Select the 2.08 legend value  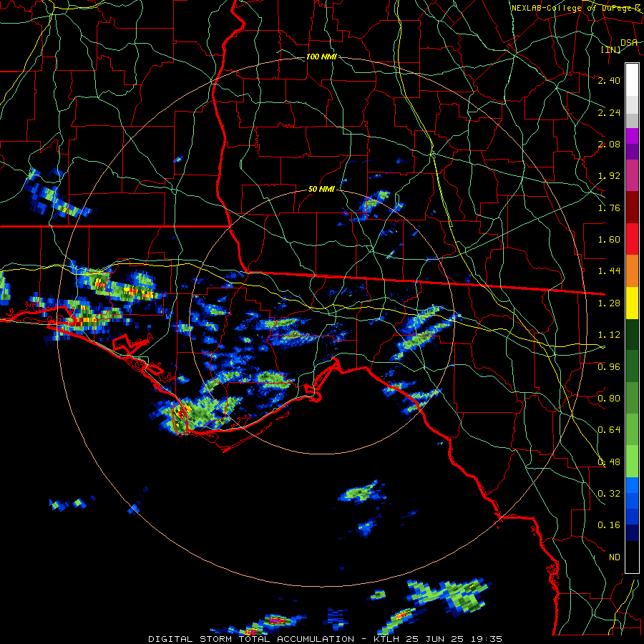tap(609, 144)
